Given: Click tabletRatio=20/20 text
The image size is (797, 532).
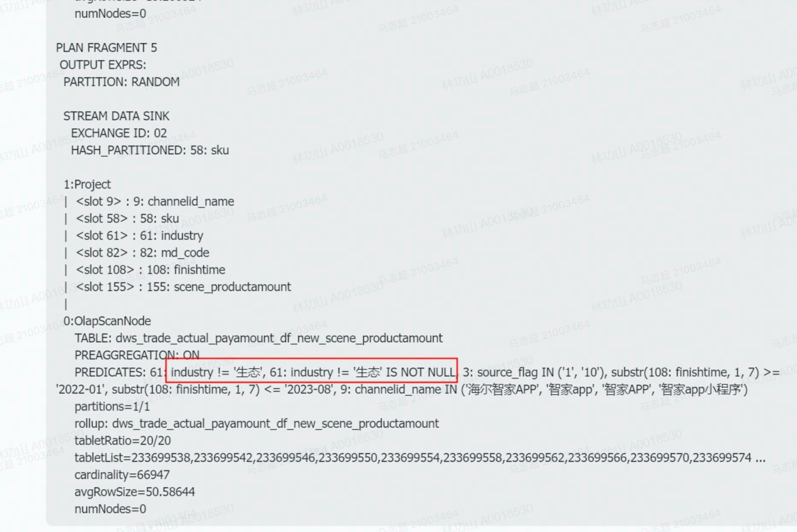Looking at the screenshot, I should pos(123,441).
